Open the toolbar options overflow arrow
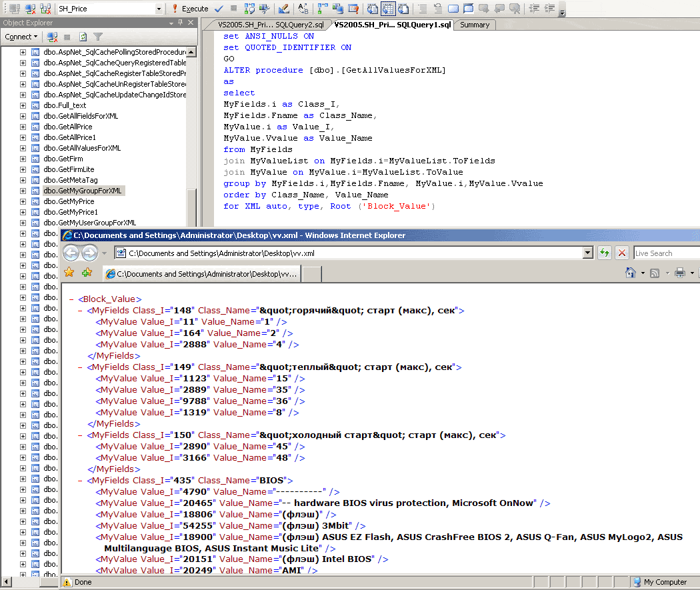Viewport: 700px width, 590px height. [563, 11]
